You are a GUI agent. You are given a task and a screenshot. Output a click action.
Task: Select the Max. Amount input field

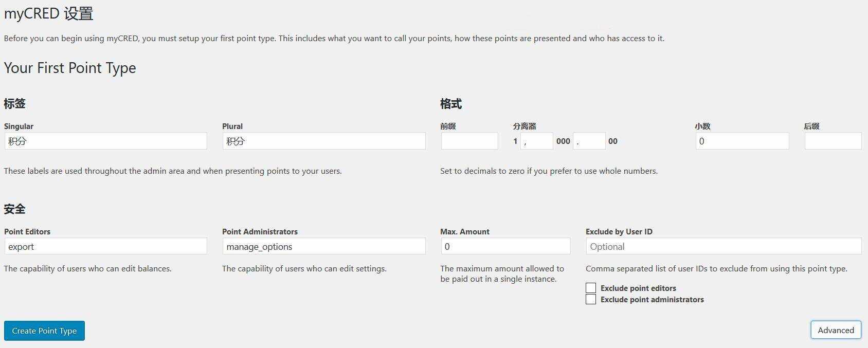coord(505,246)
